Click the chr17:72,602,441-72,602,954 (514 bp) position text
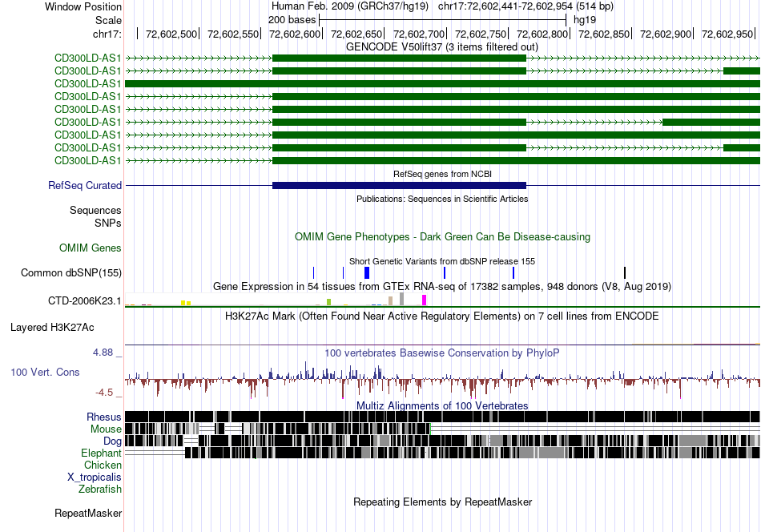The width and height of the screenshot is (761, 532). pyautogui.click(x=525, y=6)
